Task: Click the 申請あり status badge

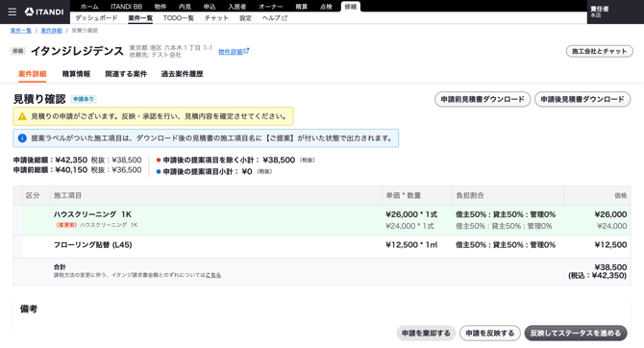Action: 84,99
